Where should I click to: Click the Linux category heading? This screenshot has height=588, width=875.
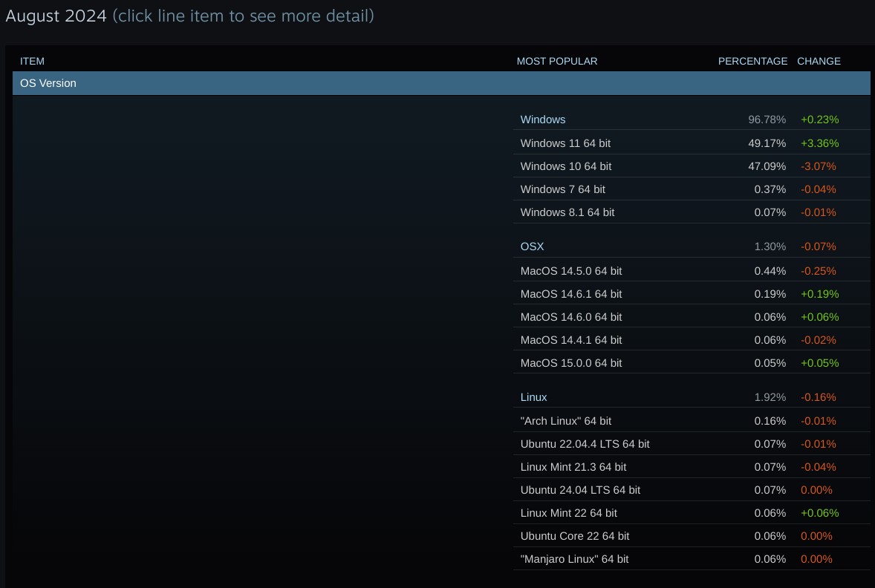tap(533, 397)
